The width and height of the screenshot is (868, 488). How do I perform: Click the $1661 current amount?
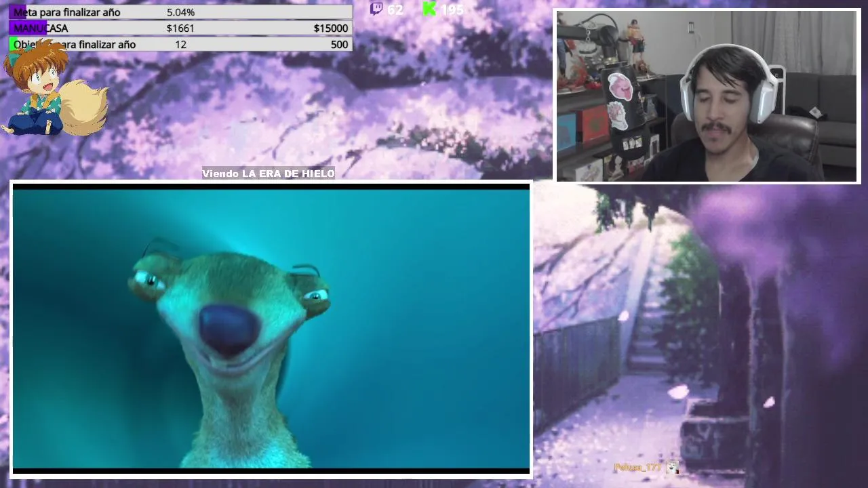point(180,28)
